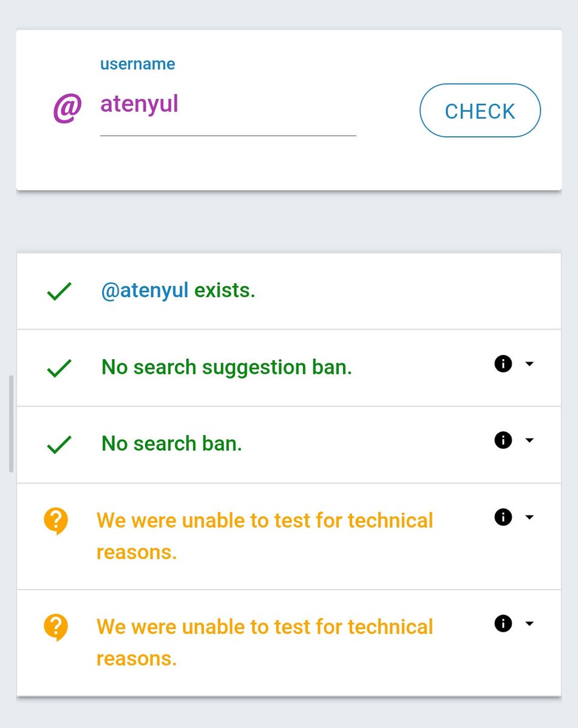
Task: Open info icon on first unable-to-test row
Action: click(503, 517)
